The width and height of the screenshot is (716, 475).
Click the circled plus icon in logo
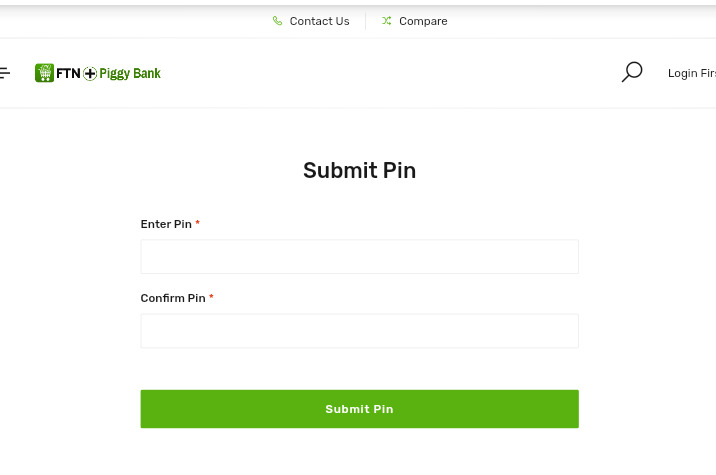click(x=90, y=73)
